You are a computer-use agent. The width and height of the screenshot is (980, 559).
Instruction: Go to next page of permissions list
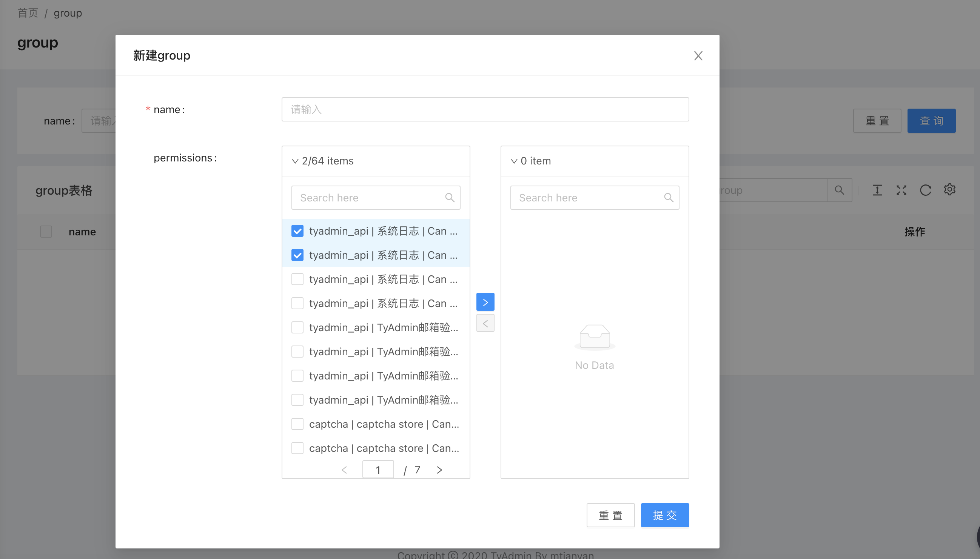439,470
